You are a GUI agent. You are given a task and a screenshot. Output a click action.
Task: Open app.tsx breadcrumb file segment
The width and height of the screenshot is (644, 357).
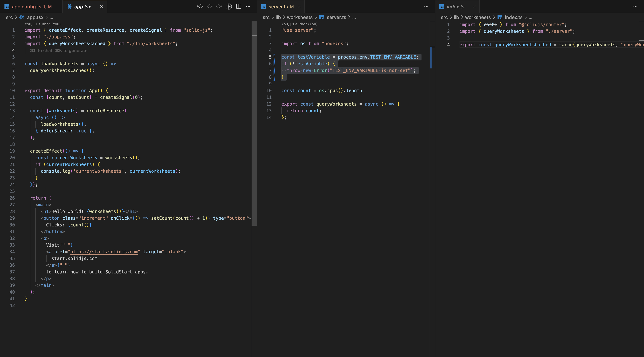(35, 17)
